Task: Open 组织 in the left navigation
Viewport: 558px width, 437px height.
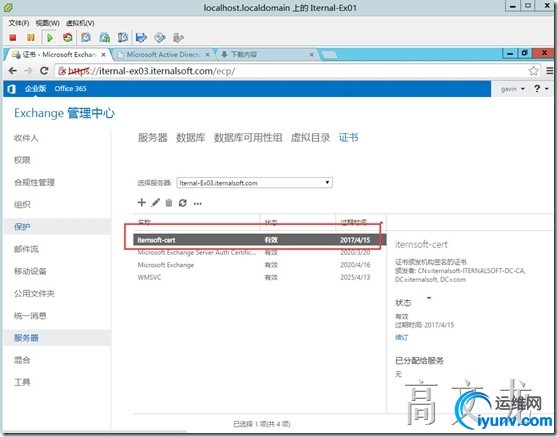Action: (22, 205)
